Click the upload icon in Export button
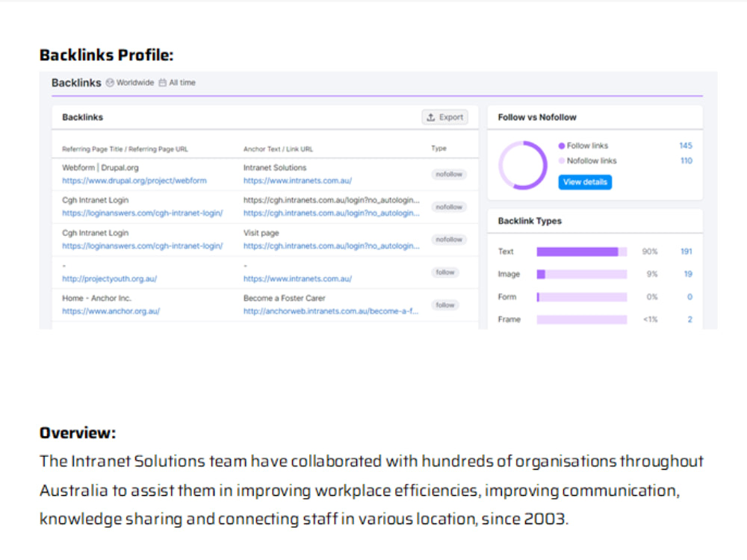The height and width of the screenshot is (560, 747). tap(431, 117)
